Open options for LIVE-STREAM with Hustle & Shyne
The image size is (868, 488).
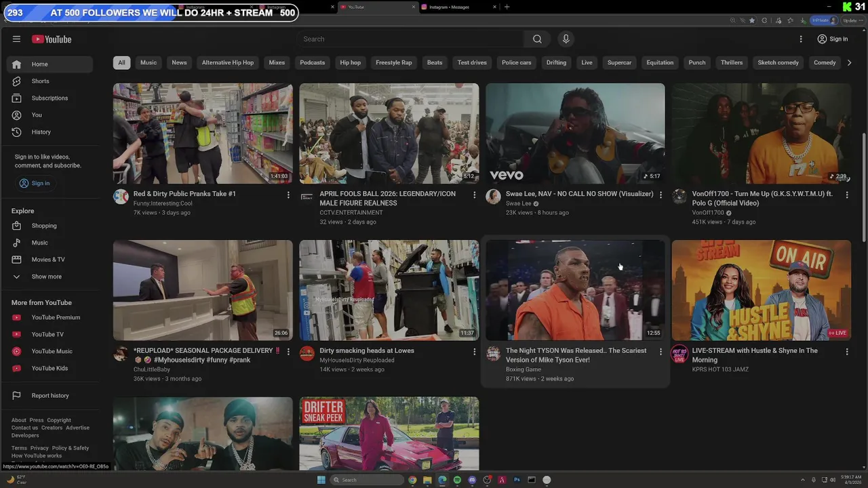point(846,352)
